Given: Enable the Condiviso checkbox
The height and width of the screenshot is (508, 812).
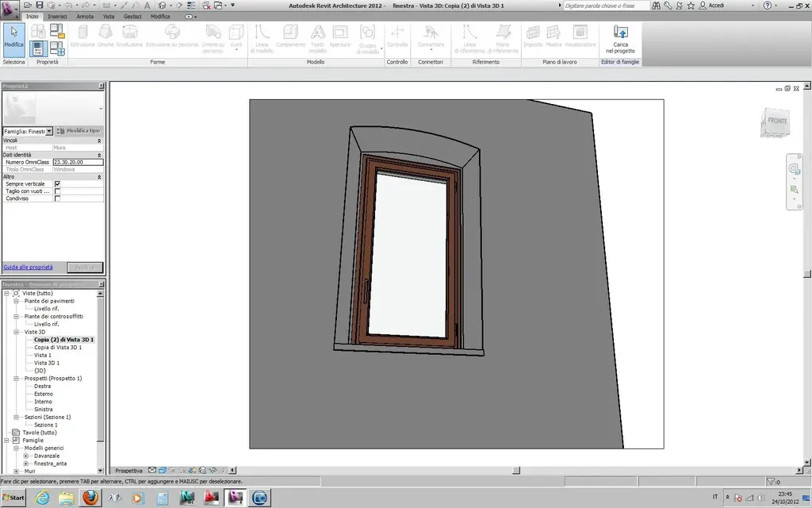Looking at the screenshot, I should coord(57,198).
